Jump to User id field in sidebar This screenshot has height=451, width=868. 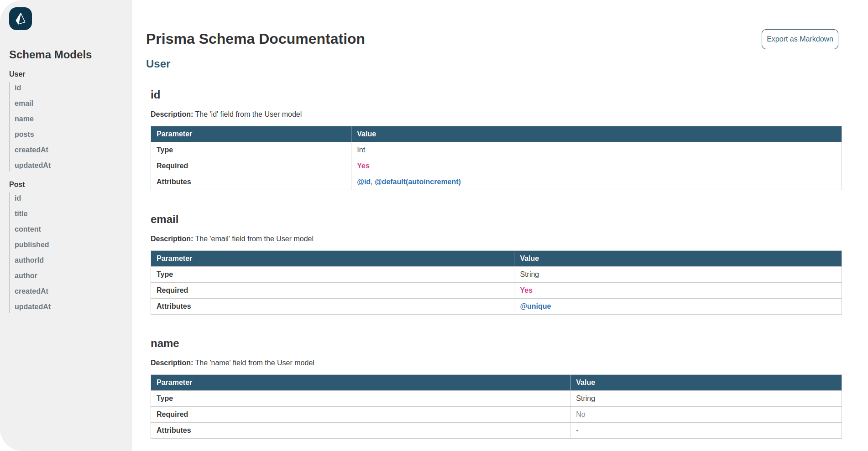(x=18, y=88)
